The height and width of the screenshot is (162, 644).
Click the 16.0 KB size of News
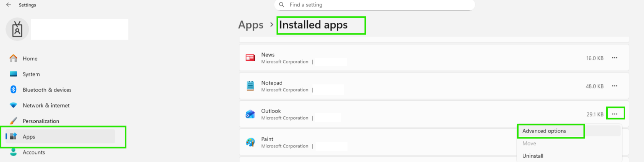(x=595, y=58)
